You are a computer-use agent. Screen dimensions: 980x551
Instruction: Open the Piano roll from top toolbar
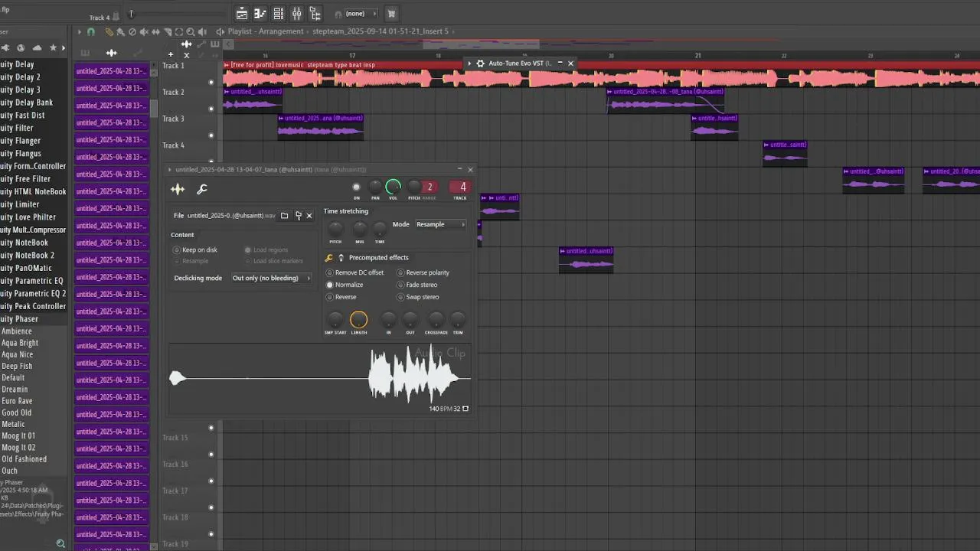260,14
